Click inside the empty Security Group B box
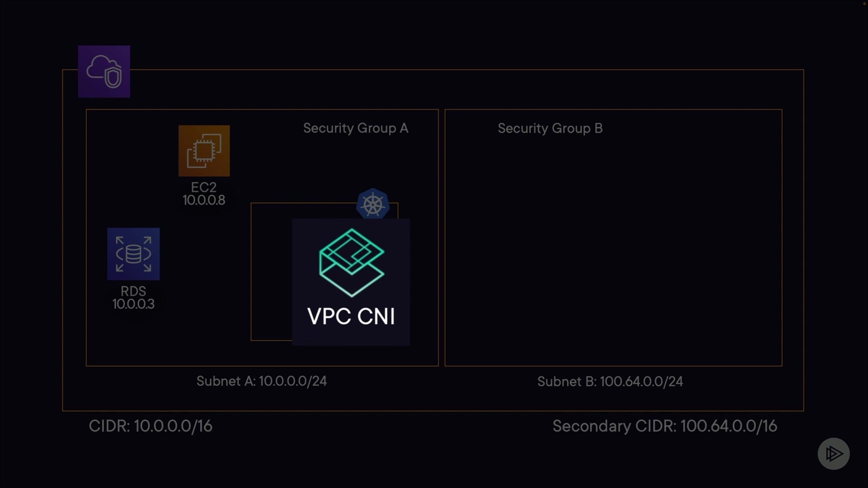Screen dimensions: 868x488 [613, 253]
